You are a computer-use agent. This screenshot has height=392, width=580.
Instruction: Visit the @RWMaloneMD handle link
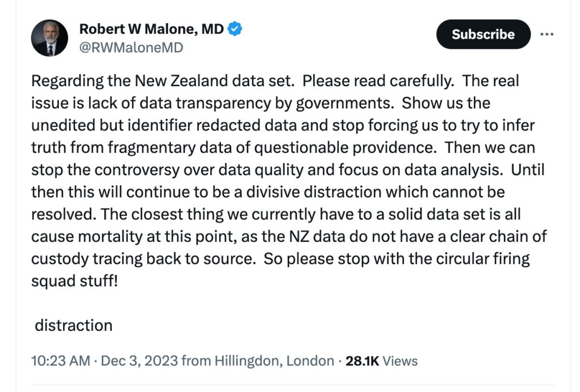[x=131, y=48]
